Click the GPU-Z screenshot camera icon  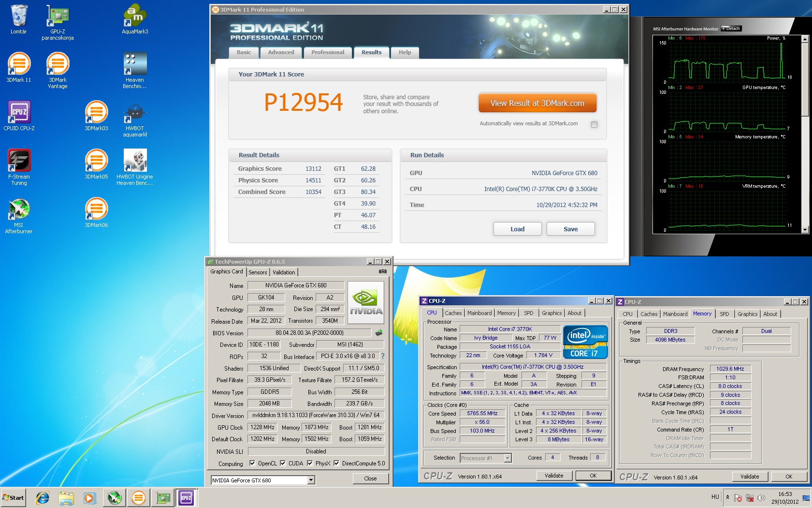point(382,271)
